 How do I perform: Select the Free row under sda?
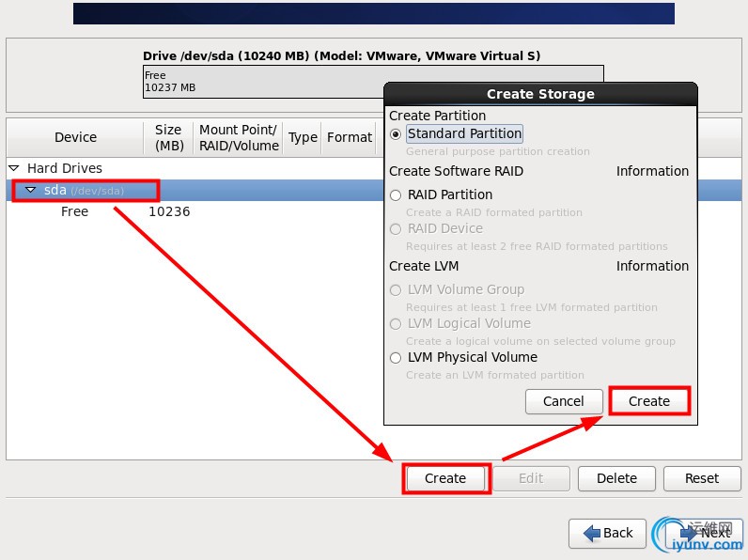(75, 211)
